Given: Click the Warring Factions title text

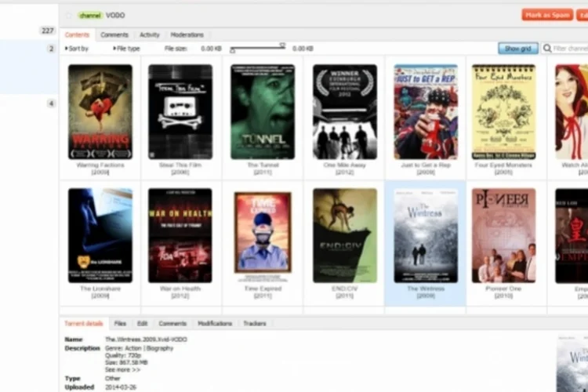Looking at the screenshot, I should coord(100,165).
